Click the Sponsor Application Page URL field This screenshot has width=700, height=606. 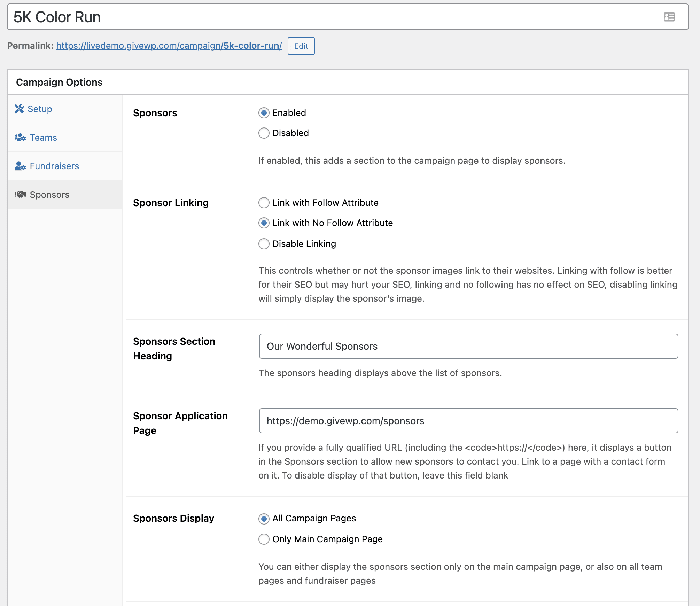[468, 421]
